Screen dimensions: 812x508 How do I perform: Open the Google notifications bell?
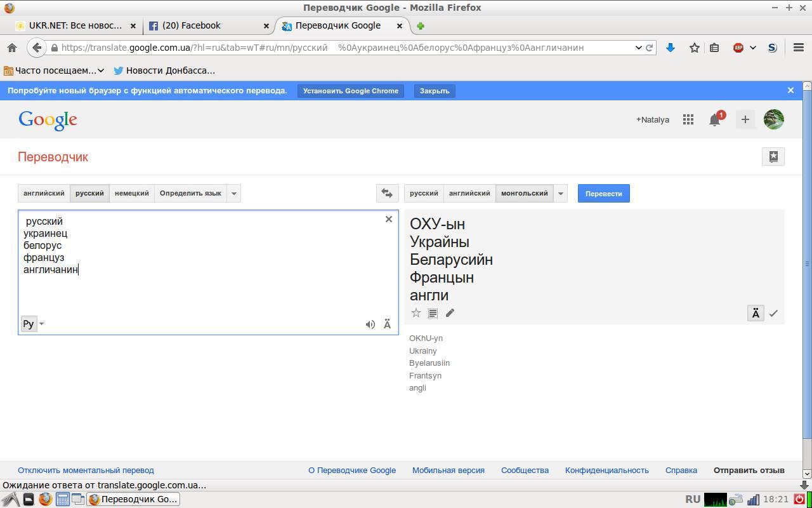[716, 119]
